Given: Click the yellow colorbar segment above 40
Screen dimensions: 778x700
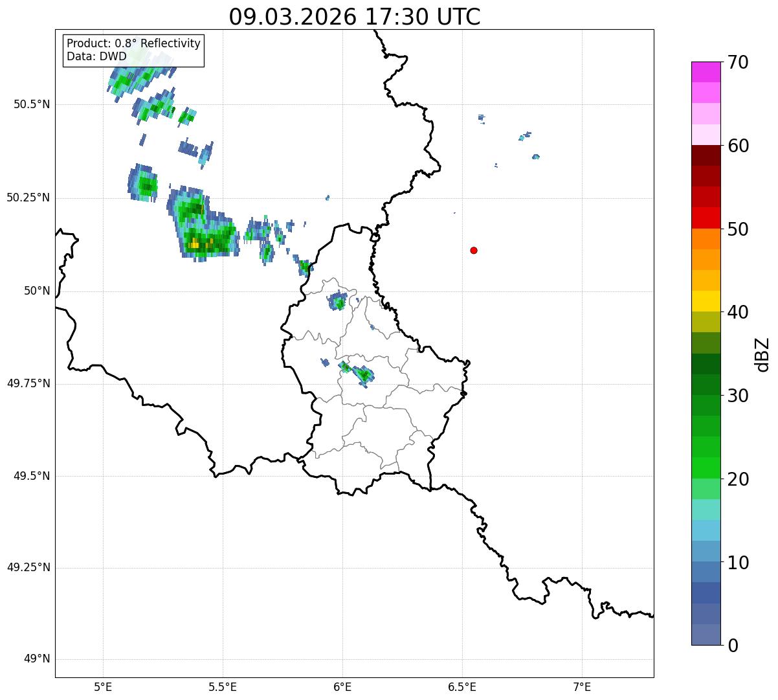Looking at the screenshot, I should pyautogui.click(x=706, y=301).
